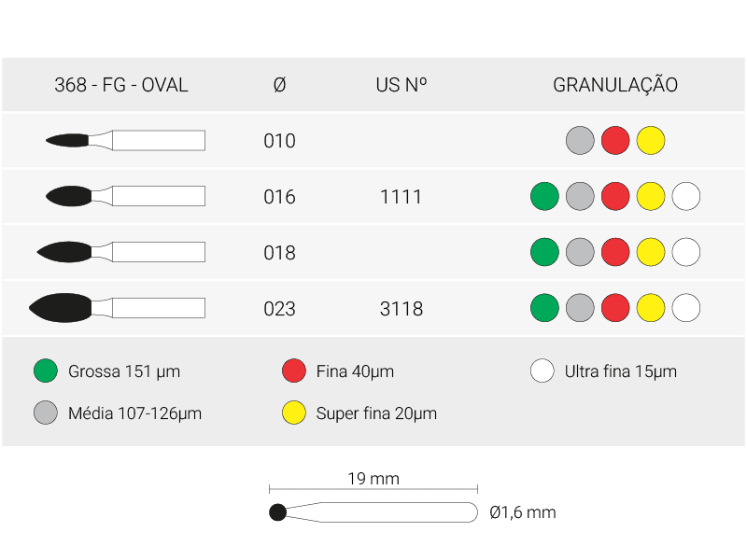Image resolution: width=747 pixels, height=560 pixels.
Task: Click the GRANULAÇÃO column header
Action: pos(615,84)
